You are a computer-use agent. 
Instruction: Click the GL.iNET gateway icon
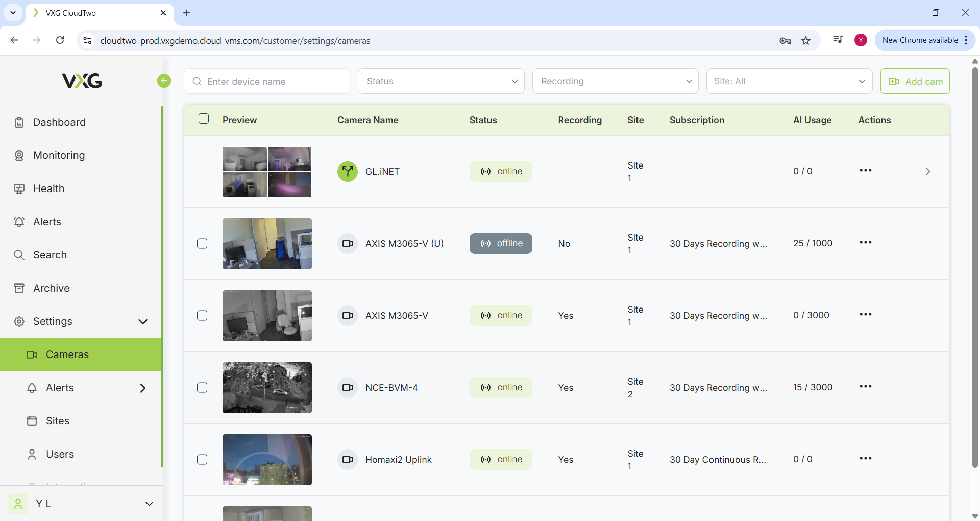[347, 172]
